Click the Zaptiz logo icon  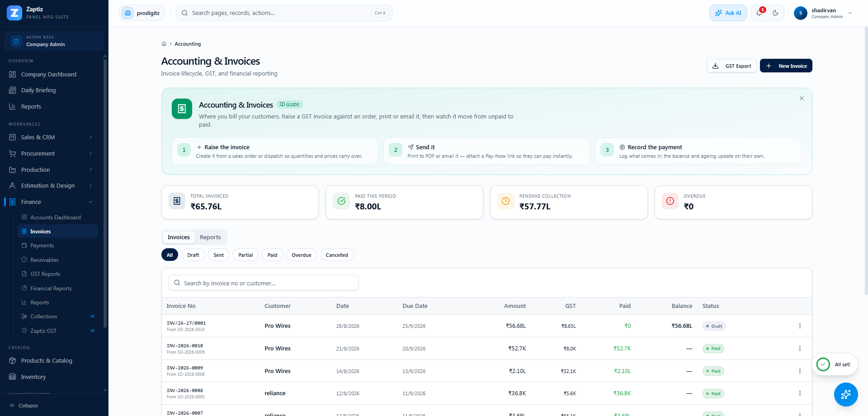(x=14, y=13)
